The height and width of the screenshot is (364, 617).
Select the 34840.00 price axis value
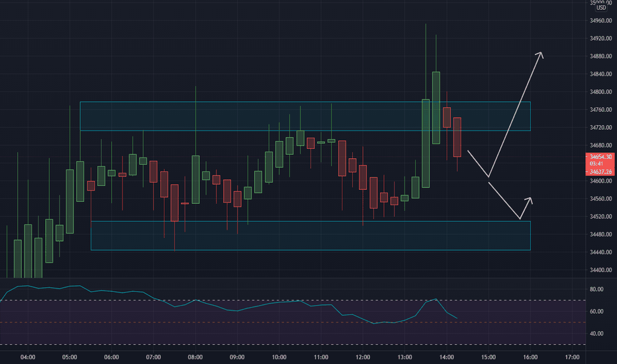(600, 74)
